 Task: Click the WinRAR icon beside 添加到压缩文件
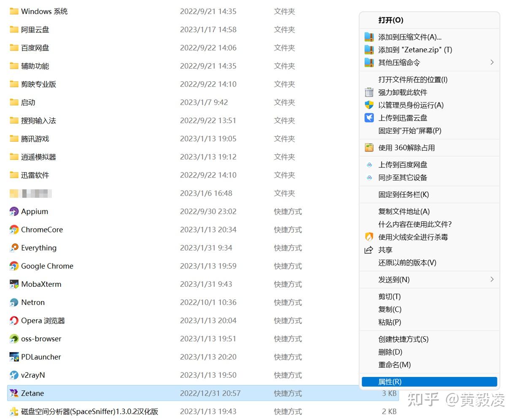pos(369,37)
